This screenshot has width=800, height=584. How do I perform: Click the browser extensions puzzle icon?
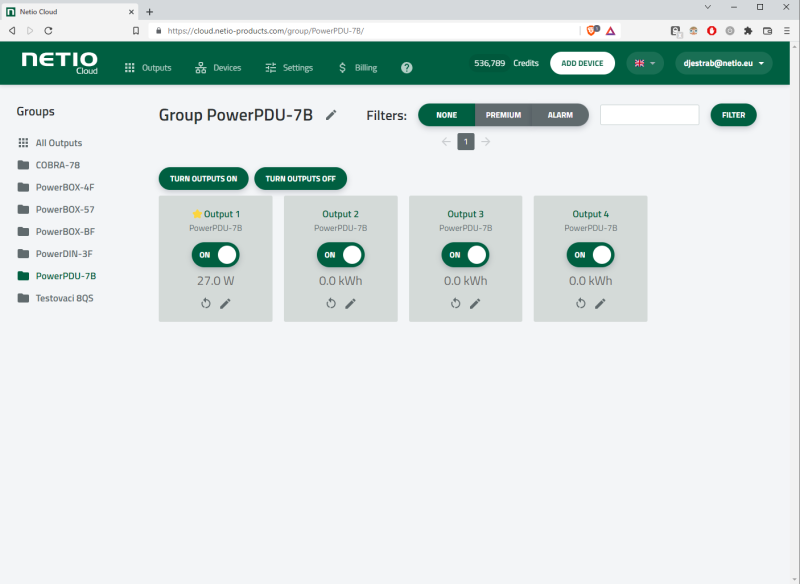[747, 31]
